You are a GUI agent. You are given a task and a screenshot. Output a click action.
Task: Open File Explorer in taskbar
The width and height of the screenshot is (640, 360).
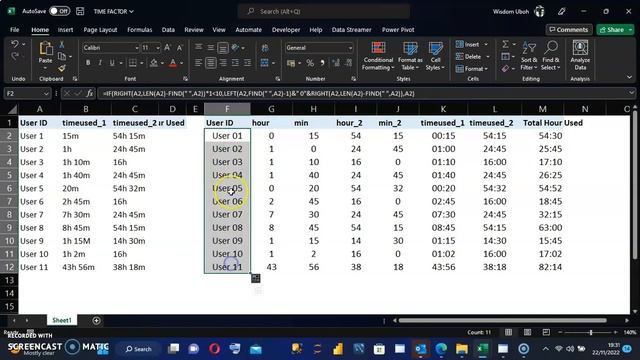462,349
